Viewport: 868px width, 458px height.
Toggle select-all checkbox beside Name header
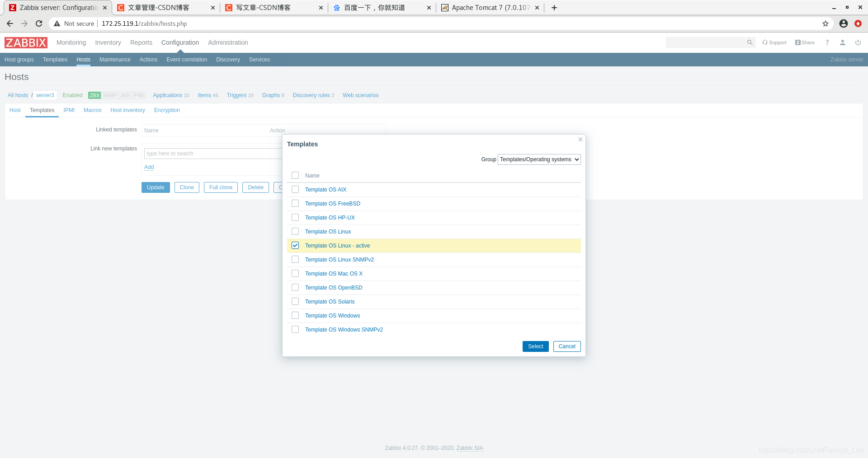[x=295, y=175]
